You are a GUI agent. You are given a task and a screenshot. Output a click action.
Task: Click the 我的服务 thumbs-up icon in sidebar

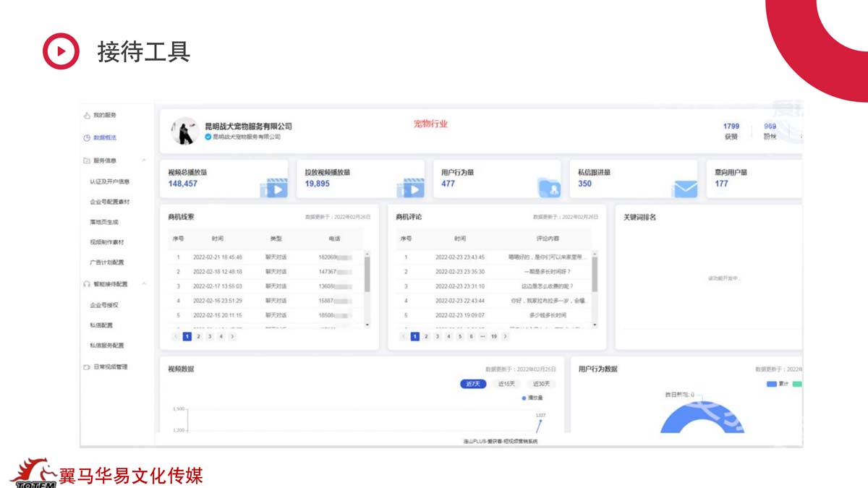87,115
